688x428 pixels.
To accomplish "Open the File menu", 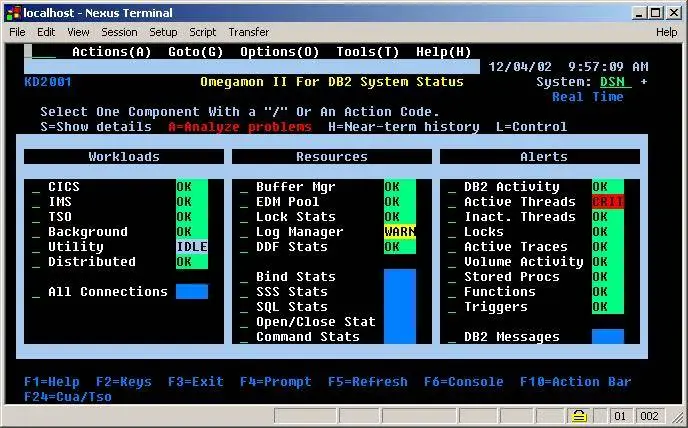I will click(x=17, y=32).
